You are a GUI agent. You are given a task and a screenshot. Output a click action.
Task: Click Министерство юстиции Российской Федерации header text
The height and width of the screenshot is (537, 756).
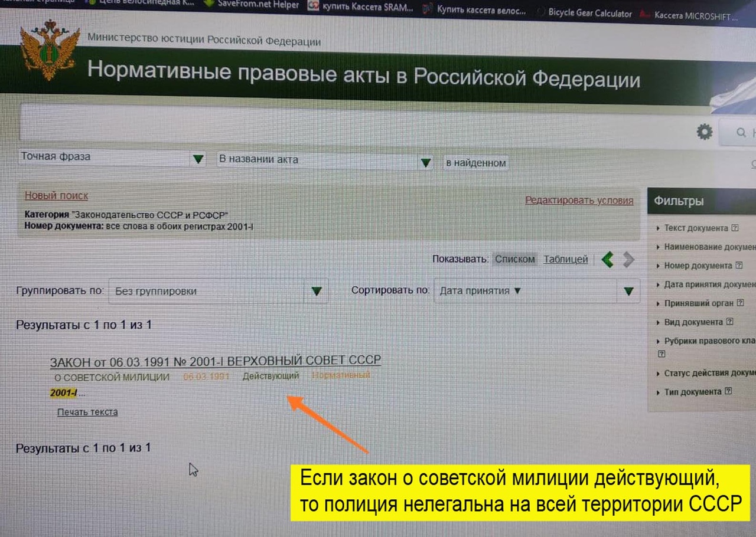204,39
